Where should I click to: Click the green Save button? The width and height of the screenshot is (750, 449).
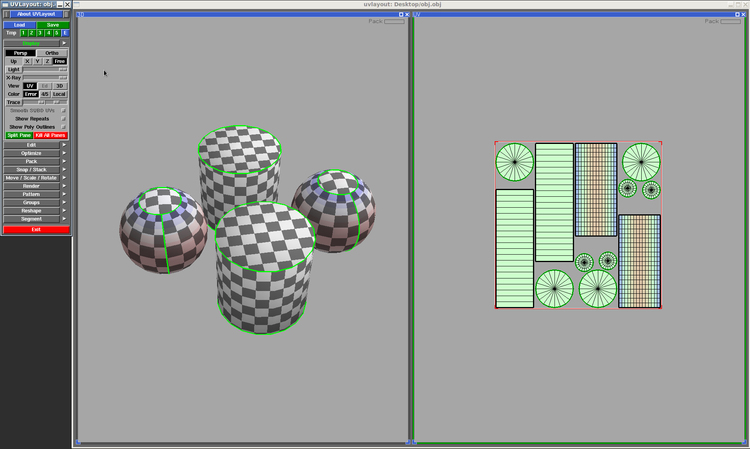[53, 25]
